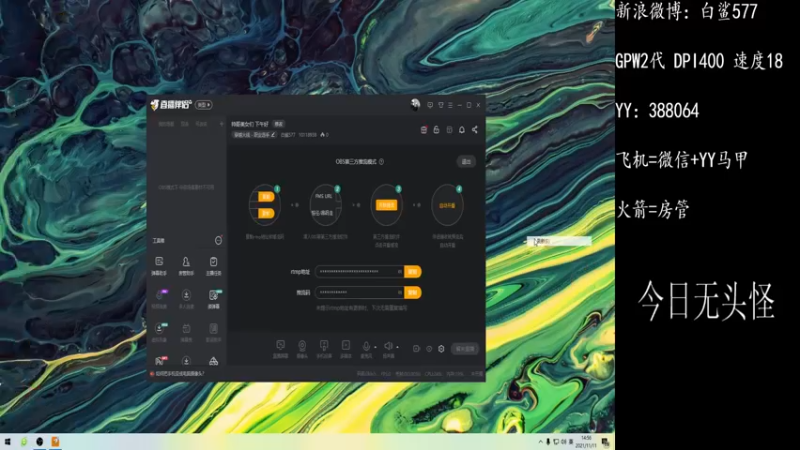
Task: Open the green app on the taskbar
Action: tap(23, 442)
